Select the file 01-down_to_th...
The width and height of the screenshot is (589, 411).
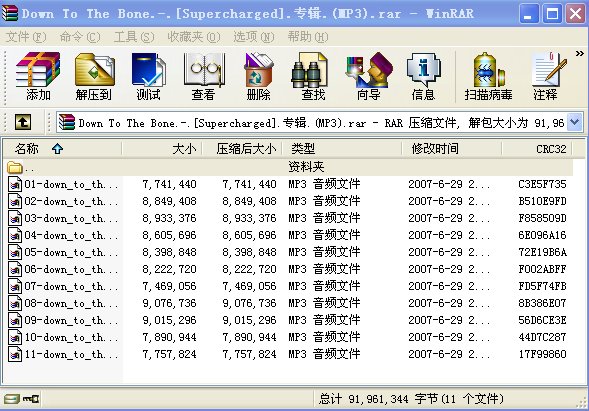[x=289, y=184]
